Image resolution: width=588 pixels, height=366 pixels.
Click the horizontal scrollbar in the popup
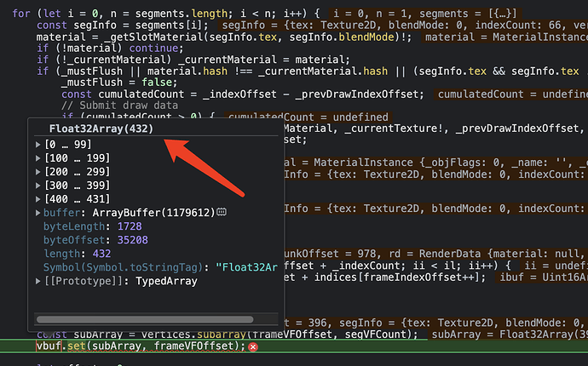click(x=145, y=319)
